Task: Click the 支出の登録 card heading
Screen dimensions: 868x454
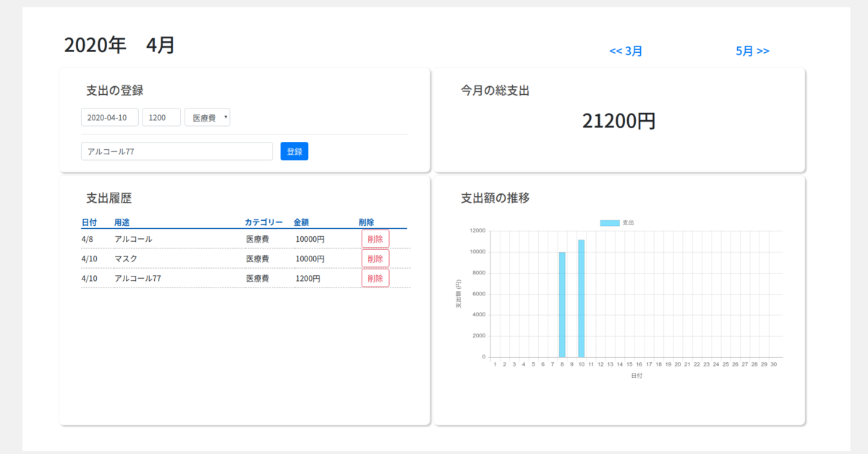Action: pos(114,91)
